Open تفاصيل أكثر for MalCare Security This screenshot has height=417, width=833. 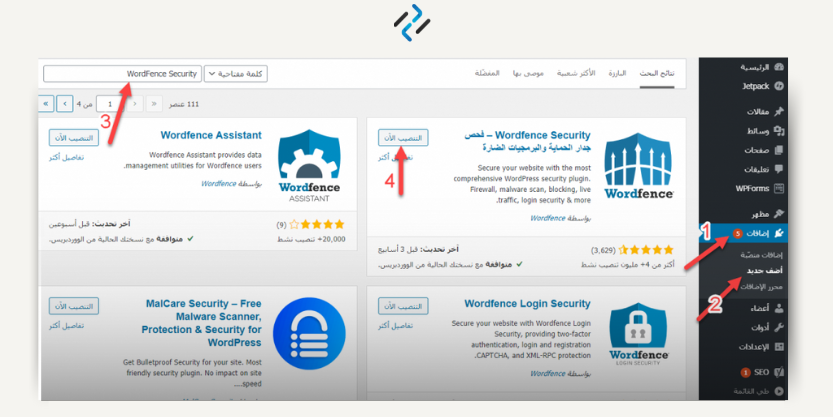tap(66, 326)
